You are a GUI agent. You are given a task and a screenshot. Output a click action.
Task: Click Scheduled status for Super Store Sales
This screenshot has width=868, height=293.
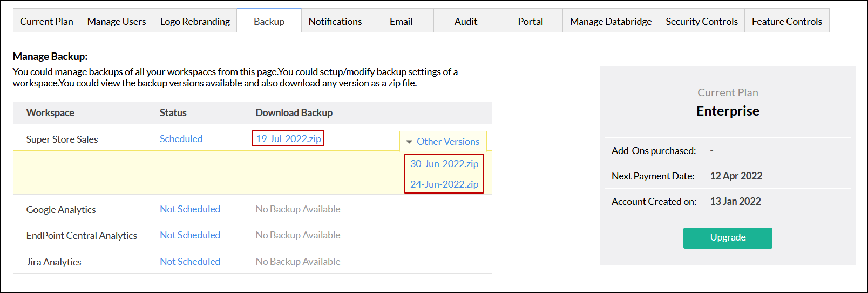[x=181, y=139]
